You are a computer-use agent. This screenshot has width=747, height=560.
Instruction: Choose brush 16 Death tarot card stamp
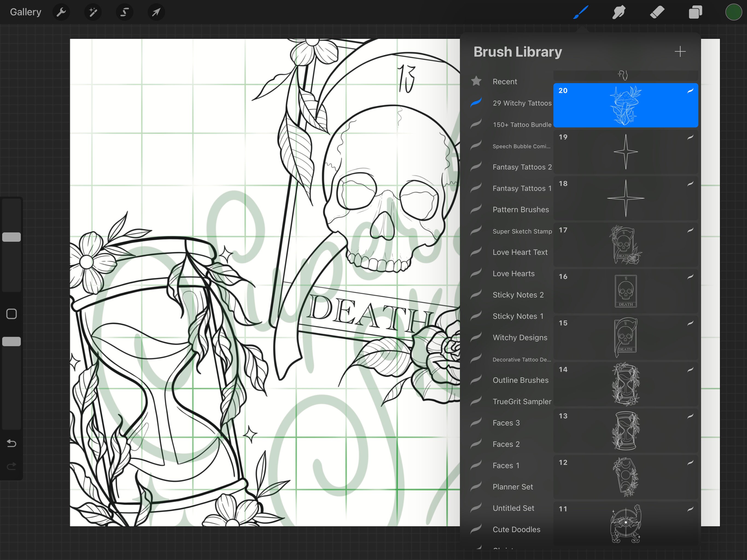point(626,291)
